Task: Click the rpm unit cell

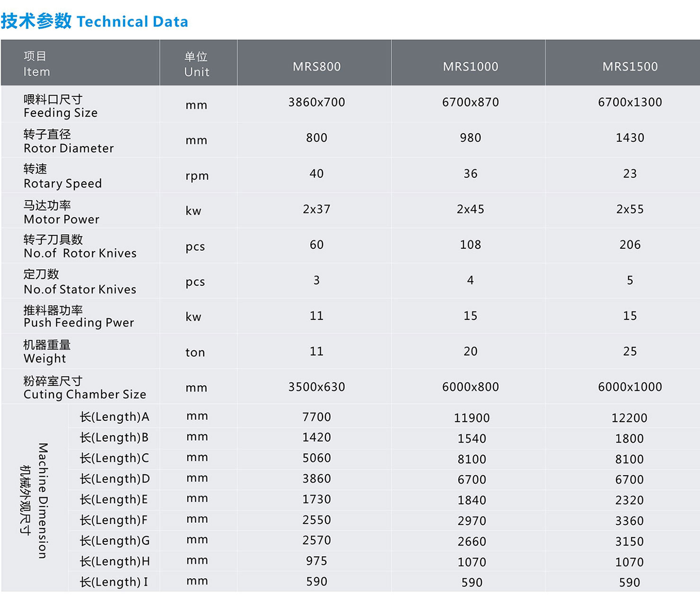Action: pyautogui.click(x=197, y=176)
